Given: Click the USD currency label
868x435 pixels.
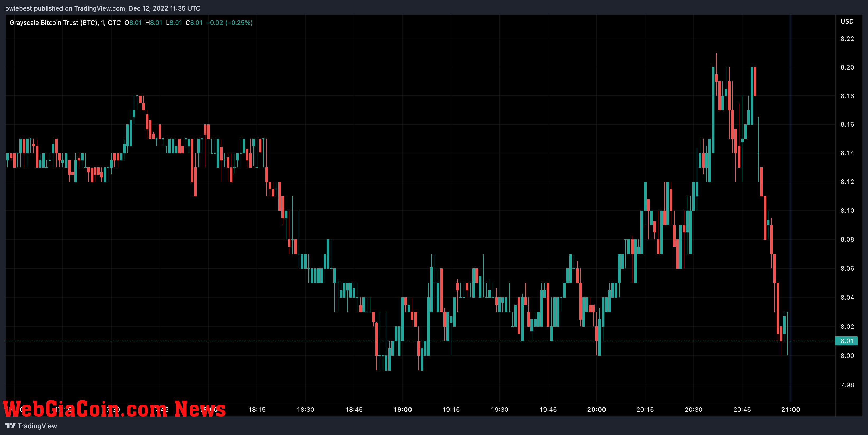Looking at the screenshot, I should pos(847,21).
